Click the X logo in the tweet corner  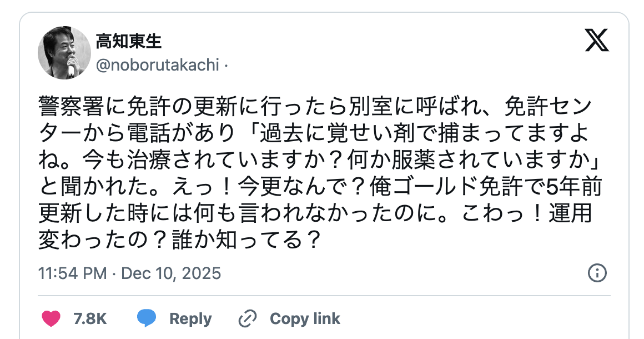click(x=597, y=41)
